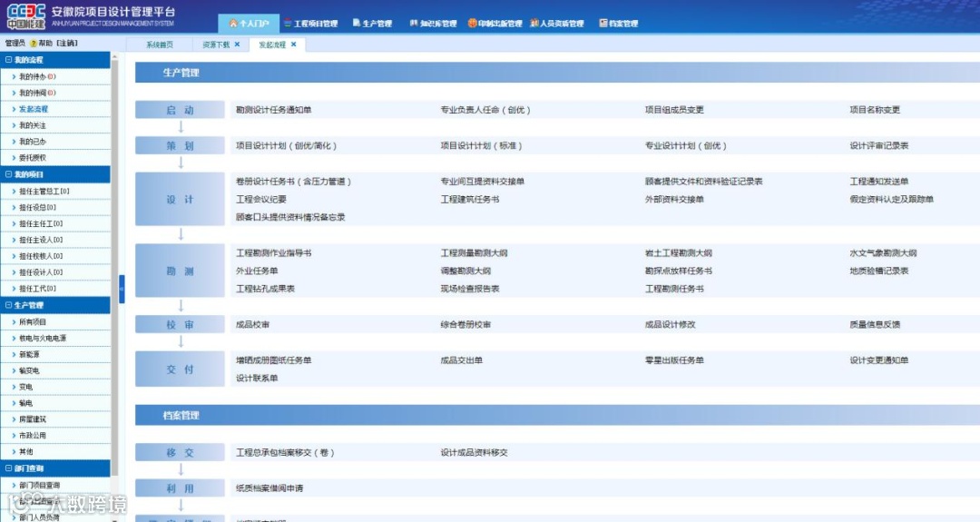Open 新能源 category in sidebar

coord(55,354)
